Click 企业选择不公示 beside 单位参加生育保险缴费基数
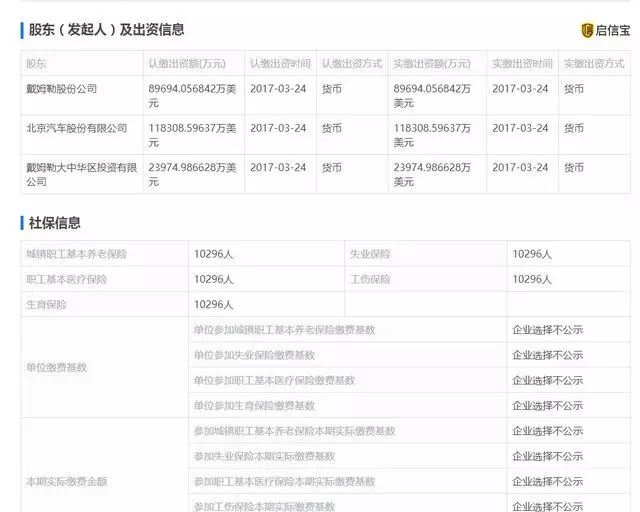Image resolution: width=640 pixels, height=512 pixels. [x=547, y=406]
